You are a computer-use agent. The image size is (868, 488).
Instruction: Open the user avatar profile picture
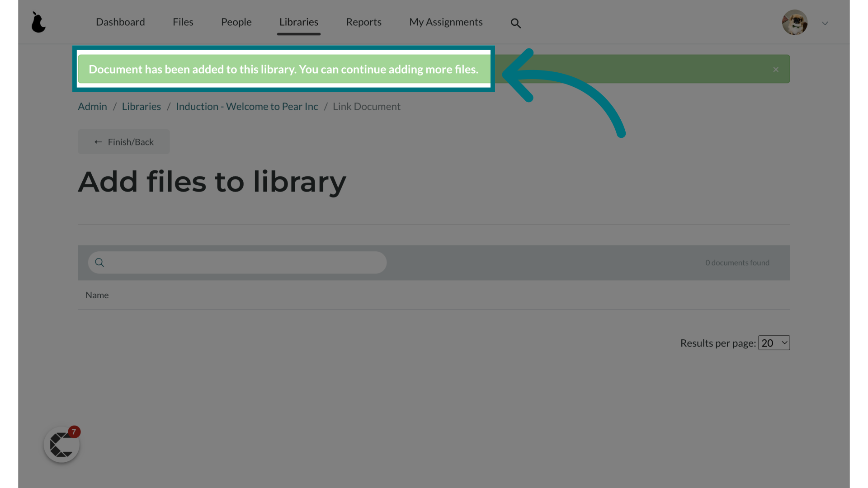tap(795, 22)
